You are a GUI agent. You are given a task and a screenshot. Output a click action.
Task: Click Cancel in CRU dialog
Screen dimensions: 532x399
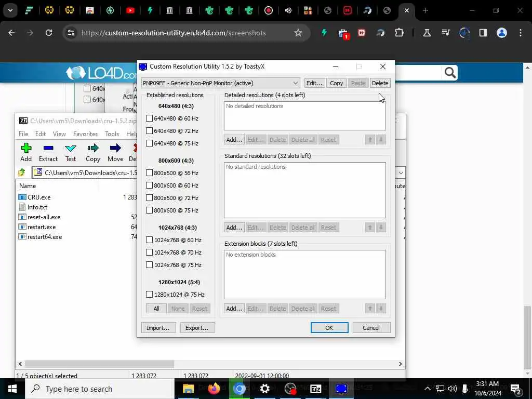pos(371,328)
